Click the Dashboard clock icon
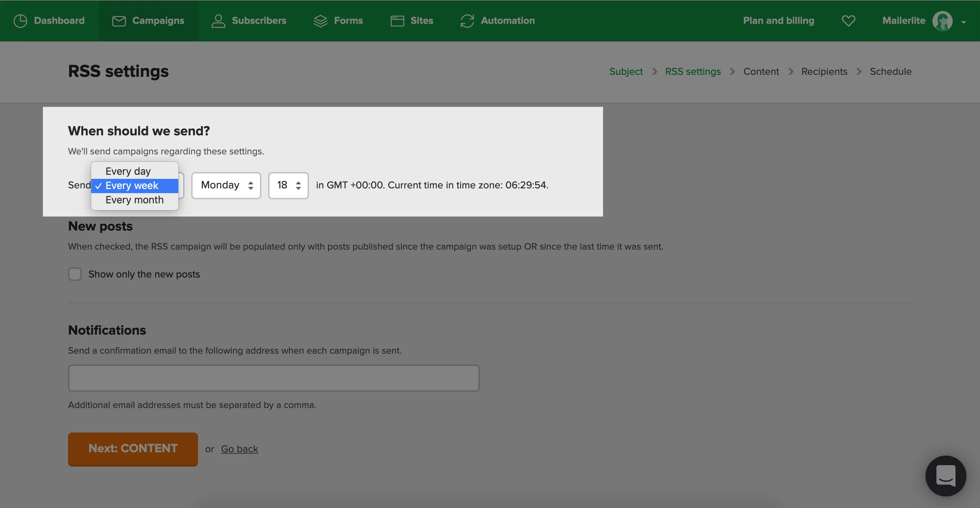Screen dimensions: 980x508 [x=20, y=21]
